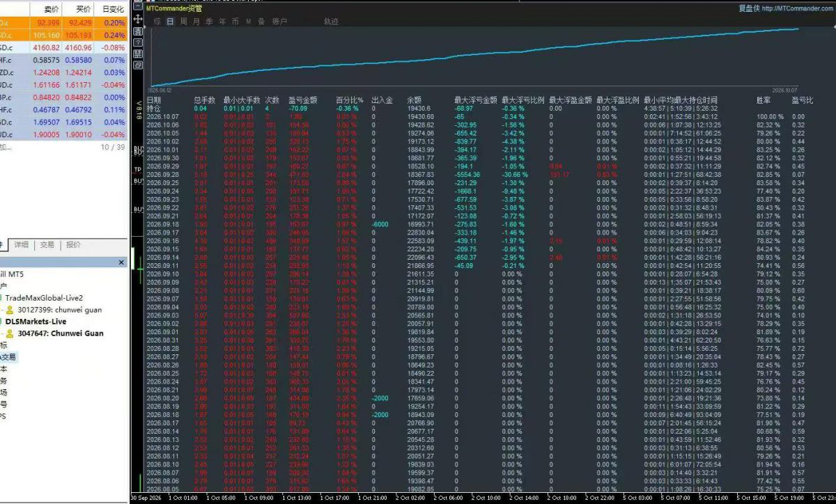Switch to the 日 daily period tab
836x504 pixels.
(170, 22)
